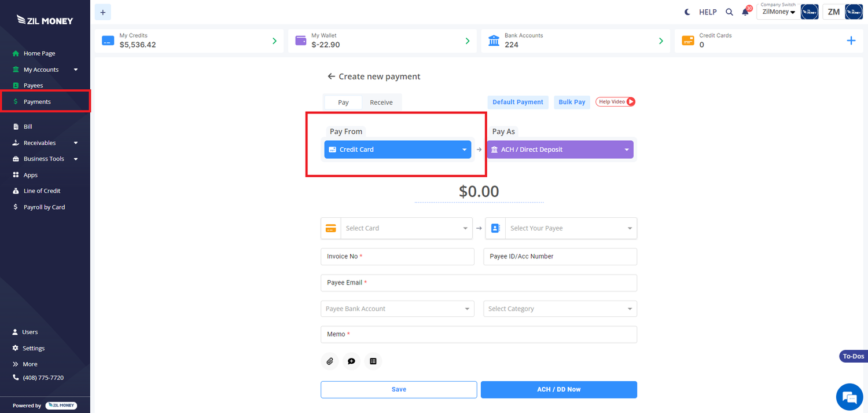
Task: Click the round company logo beside ZilMoney dropdown
Action: coord(810,12)
